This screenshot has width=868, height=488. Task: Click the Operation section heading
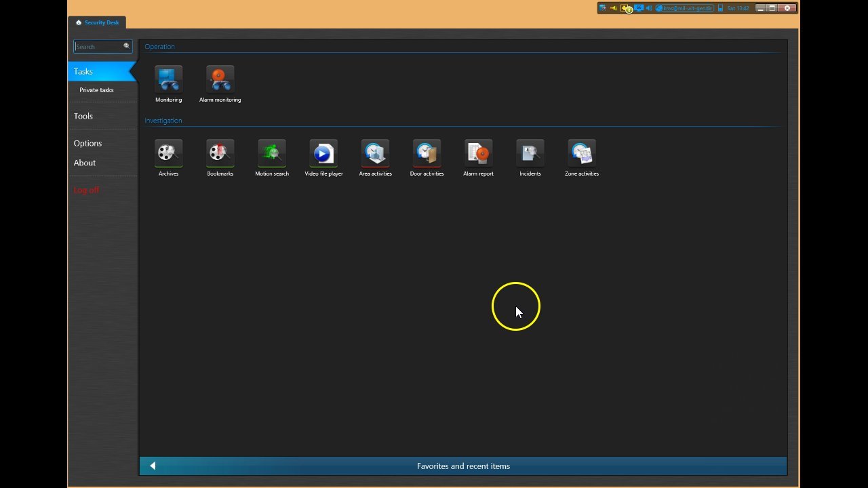(x=159, y=47)
